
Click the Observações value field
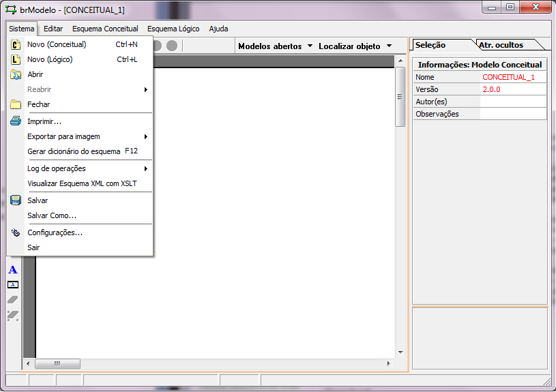click(x=513, y=114)
